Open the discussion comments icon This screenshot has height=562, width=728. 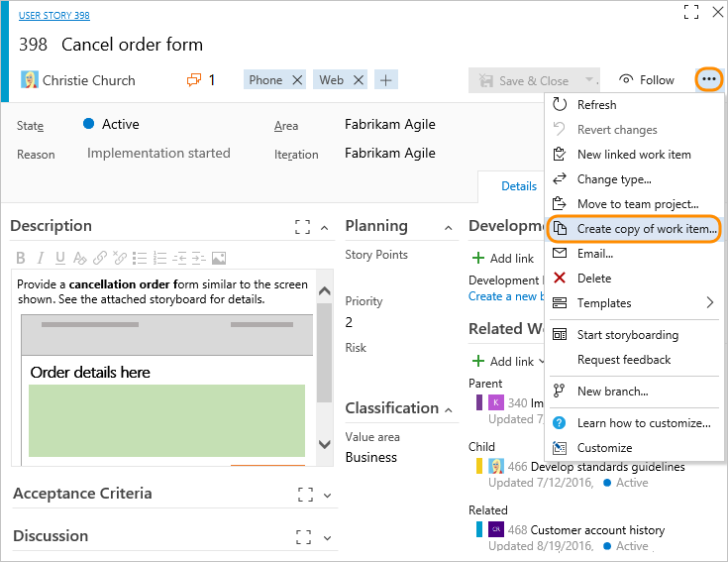tap(193, 80)
